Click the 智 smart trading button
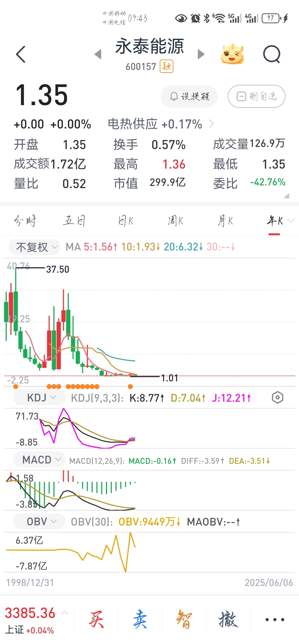Viewport: 299px width, 644px height. [x=184, y=620]
